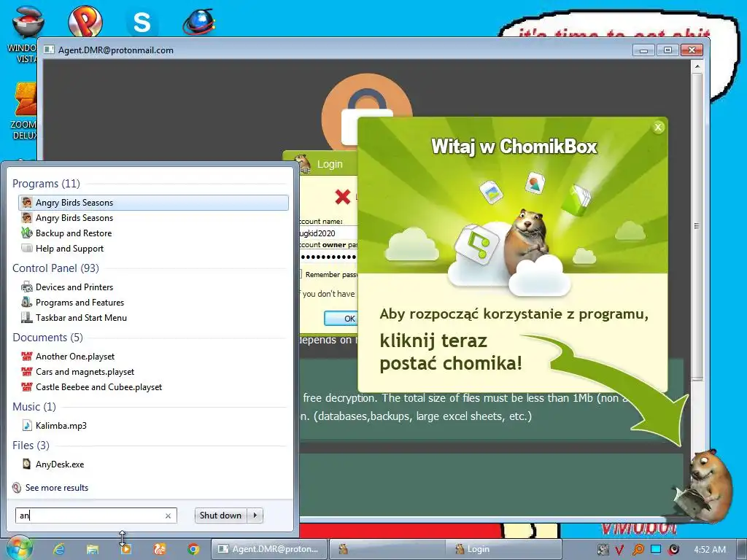Screen dimensions: 747x560
Task: Click the Shut down button
Action: pyautogui.click(x=220, y=516)
